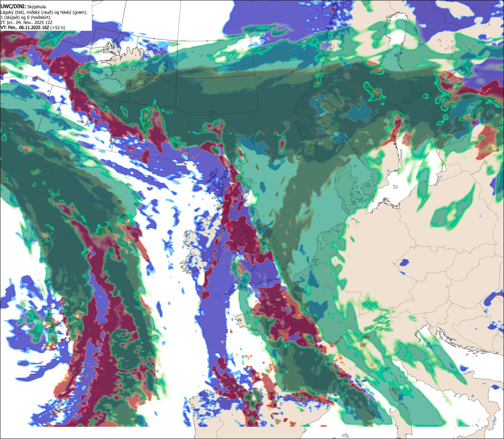
Task: Click the 'VT: Fim.. 06.11.2025 16Z' line
Action: point(33,28)
